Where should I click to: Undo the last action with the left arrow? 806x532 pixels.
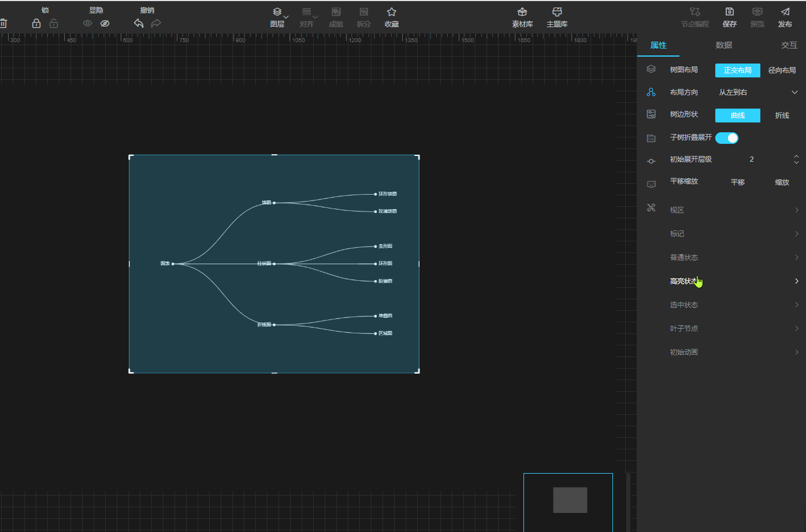coord(139,23)
